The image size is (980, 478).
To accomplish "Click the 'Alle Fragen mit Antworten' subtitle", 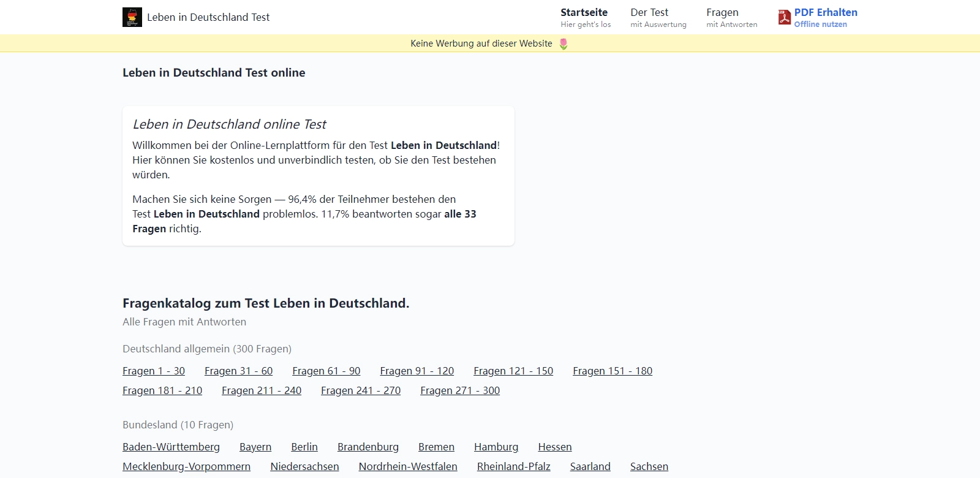I will click(184, 322).
